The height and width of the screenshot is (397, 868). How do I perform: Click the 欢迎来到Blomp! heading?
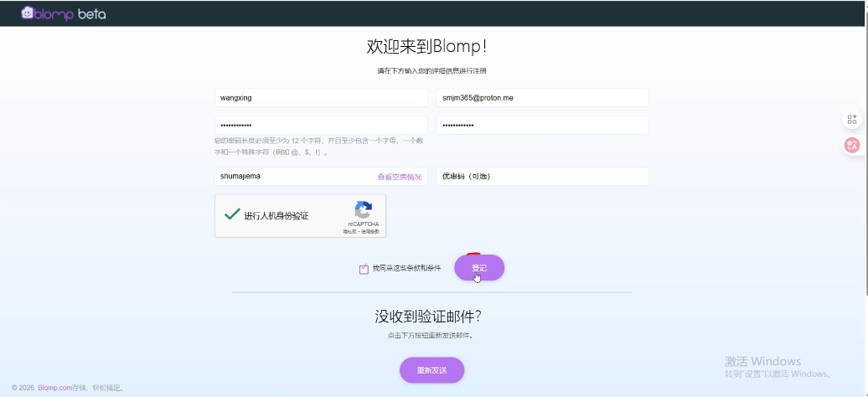(x=426, y=47)
